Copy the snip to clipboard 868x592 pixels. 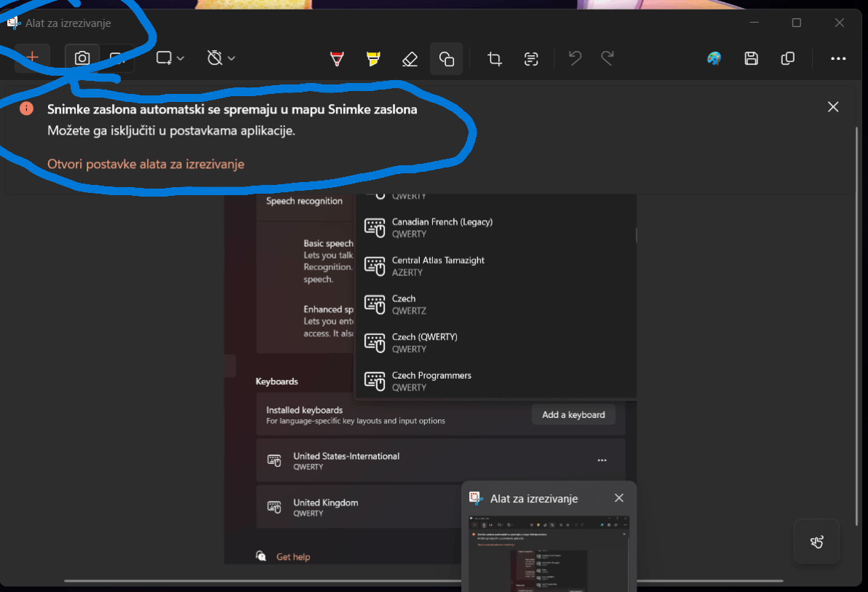788,58
